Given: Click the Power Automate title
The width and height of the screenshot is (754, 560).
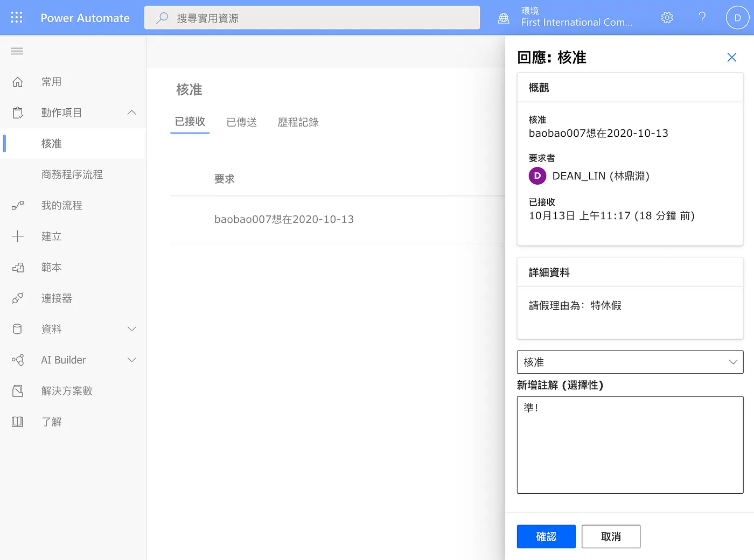Looking at the screenshot, I should 85,18.
